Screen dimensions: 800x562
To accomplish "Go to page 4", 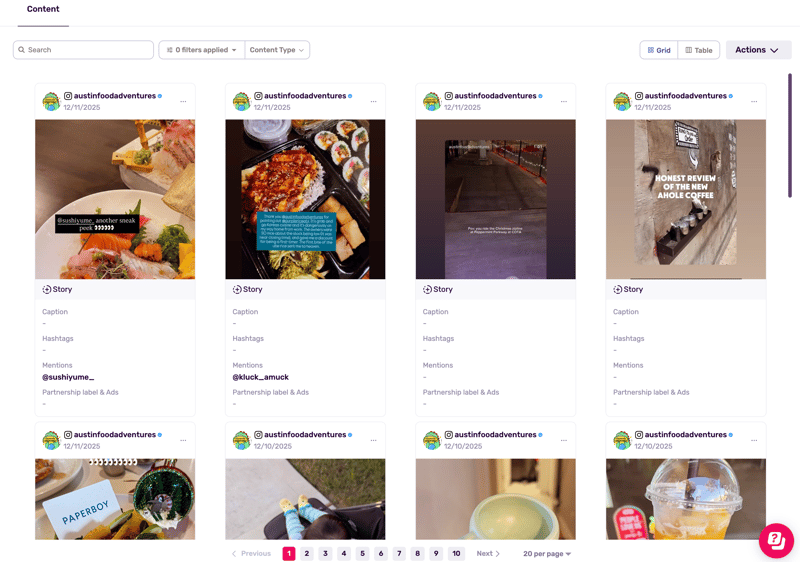I will coord(344,553).
